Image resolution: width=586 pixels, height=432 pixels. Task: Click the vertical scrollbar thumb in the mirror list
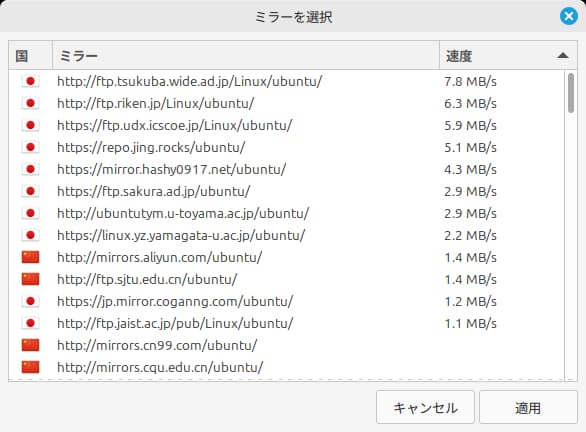tap(570, 93)
